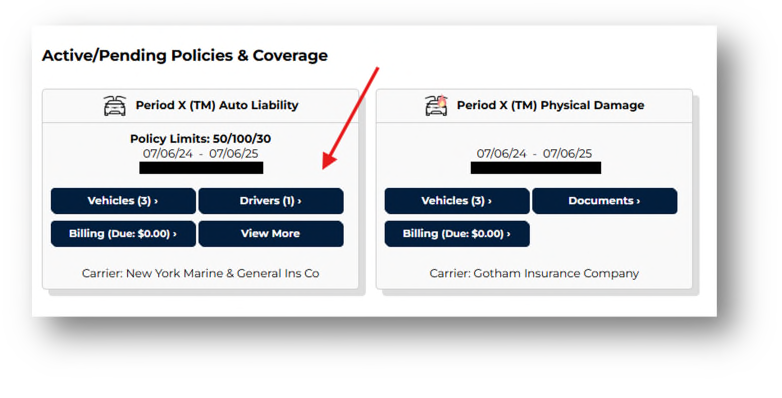The width and height of the screenshot is (782, 398).
Task: Select 'Period X (TM) Physical Damage' title
Action: click(551, 105)
